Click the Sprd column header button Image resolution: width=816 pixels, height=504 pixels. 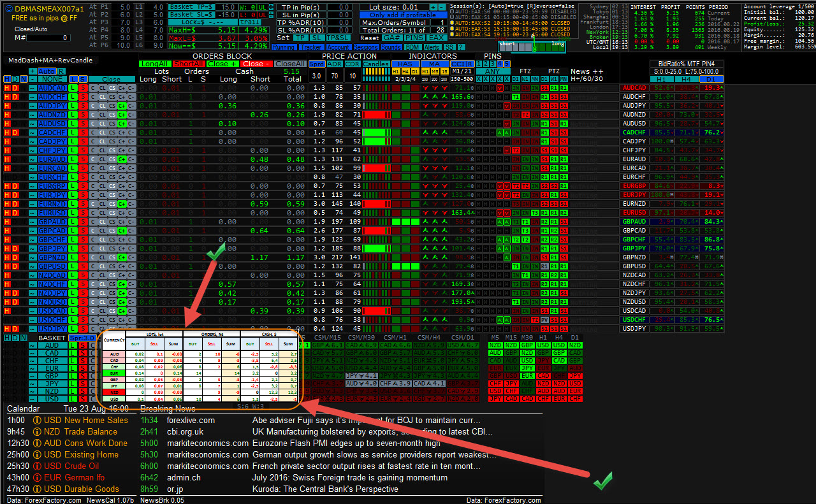coord(317,64)
